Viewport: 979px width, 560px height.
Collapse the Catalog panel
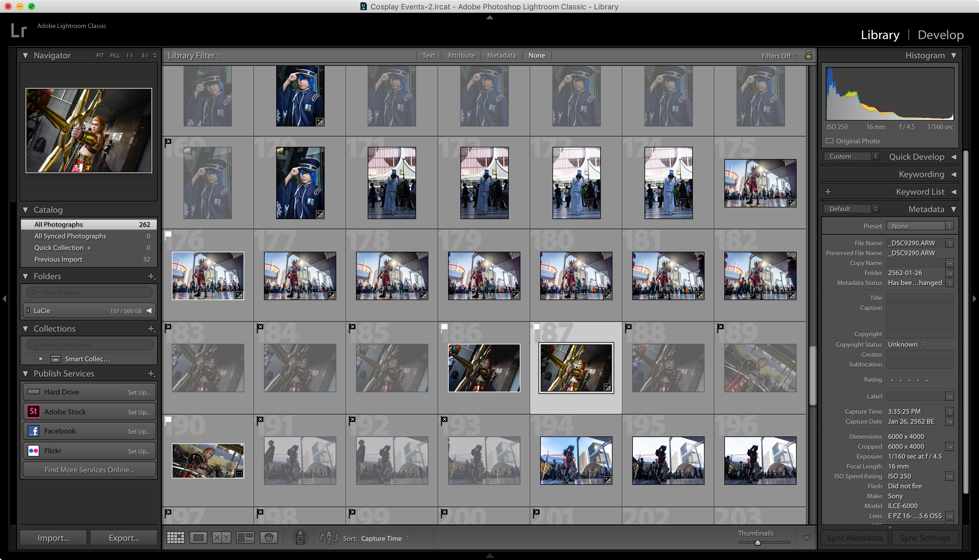[x=25, y=210]
